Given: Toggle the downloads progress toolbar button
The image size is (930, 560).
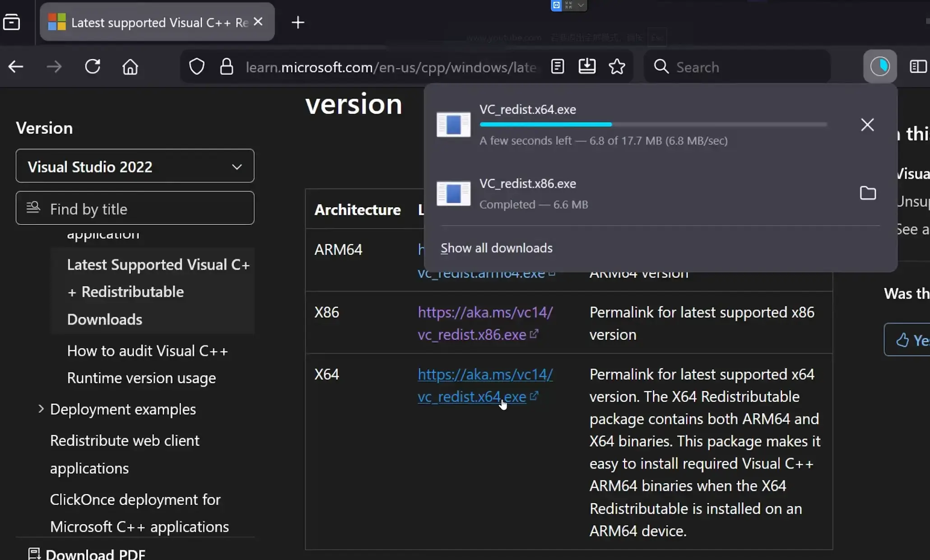Looking at the screenshot, I should click(880, 66).
